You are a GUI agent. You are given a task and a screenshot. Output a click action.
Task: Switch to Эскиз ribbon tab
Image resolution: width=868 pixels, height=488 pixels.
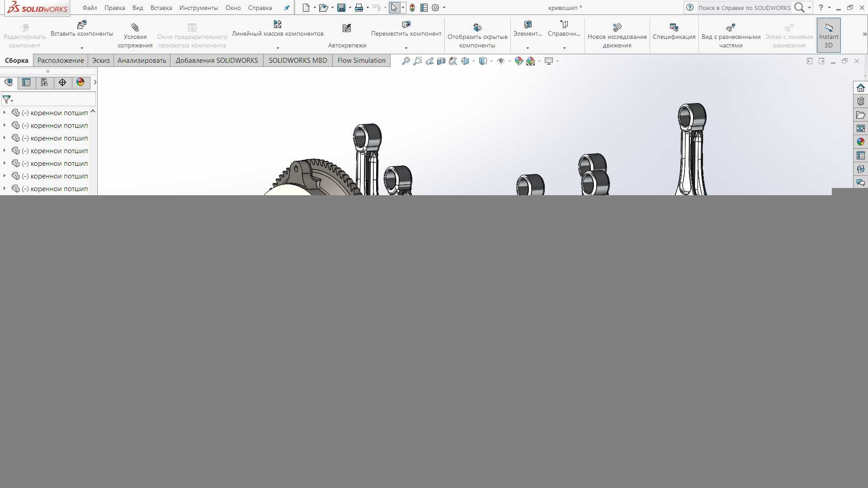[x=101, y=61]
